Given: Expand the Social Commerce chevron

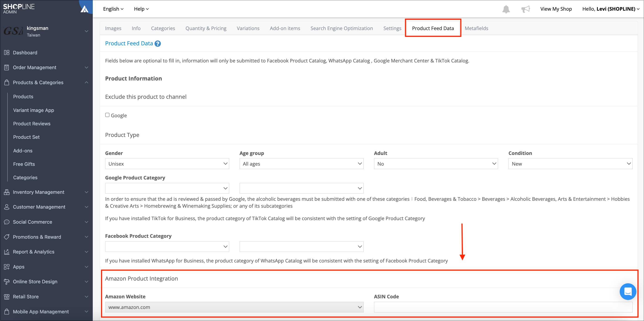Looking at the screenshot, I should point(87,222).
